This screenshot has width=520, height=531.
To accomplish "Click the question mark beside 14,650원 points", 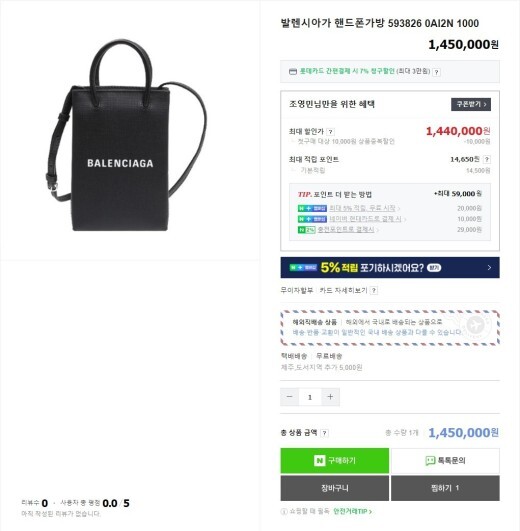I will 487,159.
